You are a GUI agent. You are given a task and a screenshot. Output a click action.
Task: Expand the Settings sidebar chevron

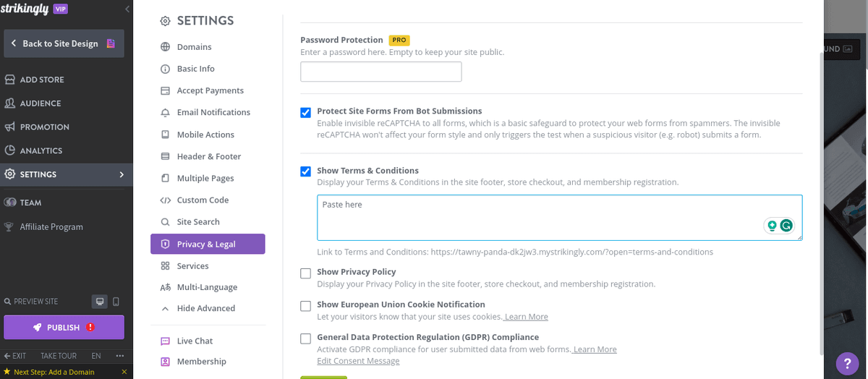coord(122,174)
